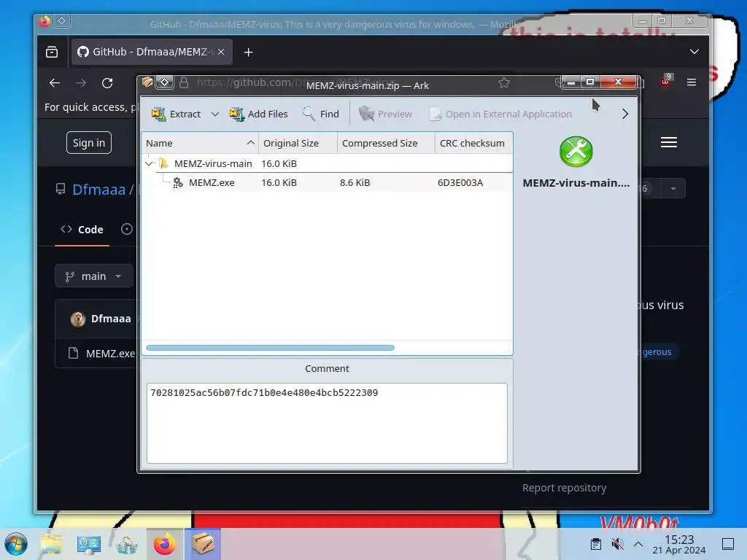Go forward in Firefox

[81, 83]
